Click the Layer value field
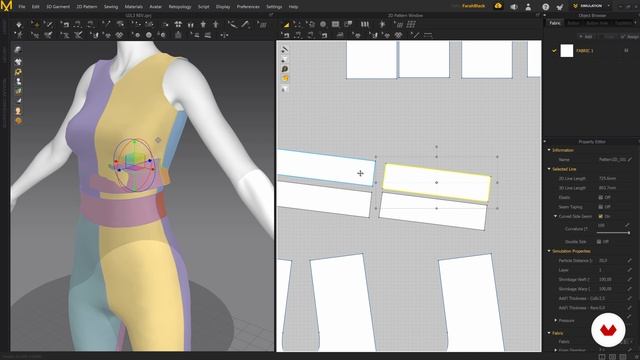 tap(611, 270)
